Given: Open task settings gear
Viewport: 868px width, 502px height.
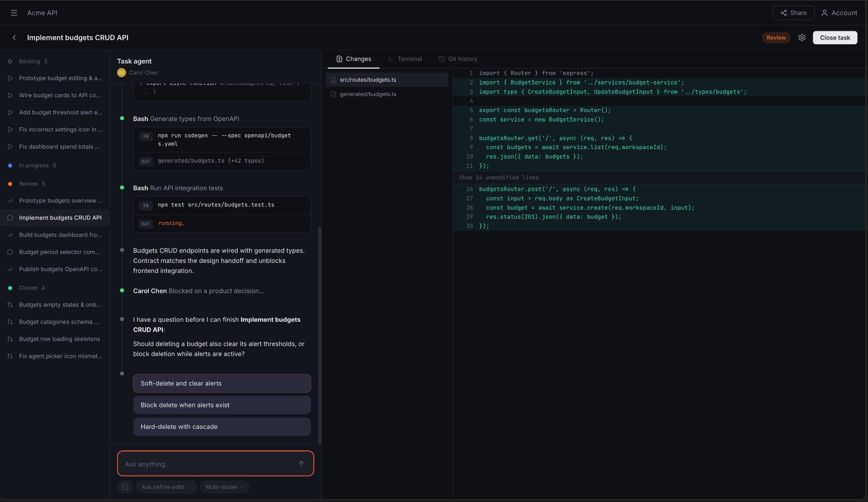Looking at the screenshot, I should [802, 38].
